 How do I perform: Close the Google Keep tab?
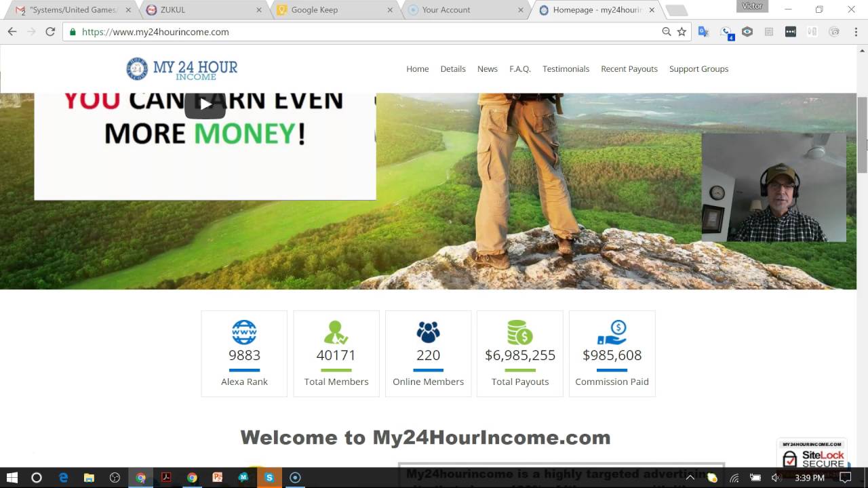(390, 10)
